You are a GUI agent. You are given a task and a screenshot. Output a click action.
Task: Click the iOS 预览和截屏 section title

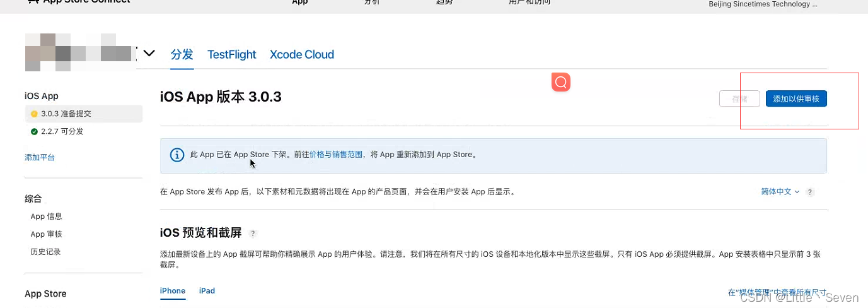pos(201,233)
